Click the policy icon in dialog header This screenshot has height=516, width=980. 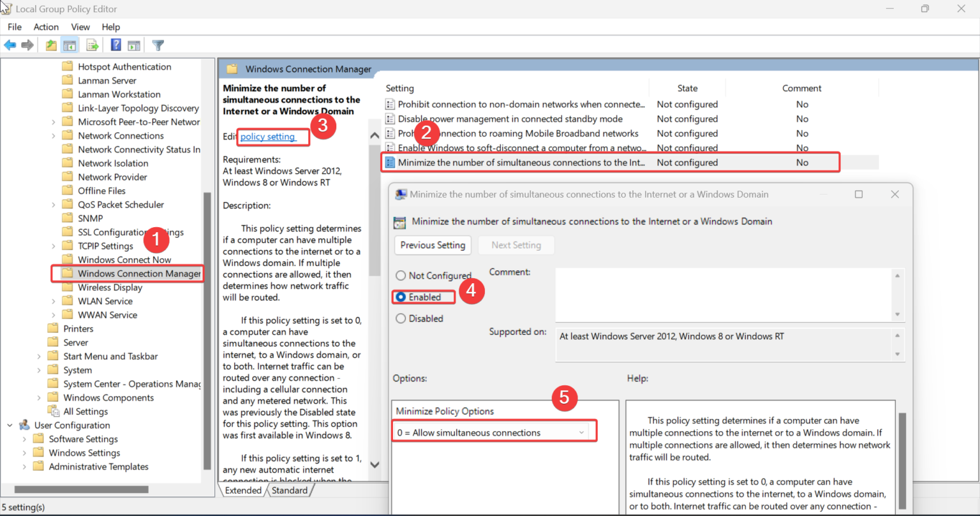tap(399, 222)
